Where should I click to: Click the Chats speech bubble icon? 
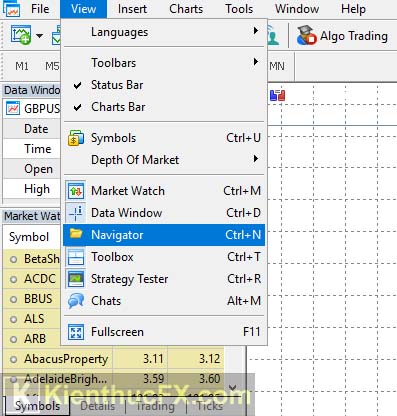click(x=76, y=301)
